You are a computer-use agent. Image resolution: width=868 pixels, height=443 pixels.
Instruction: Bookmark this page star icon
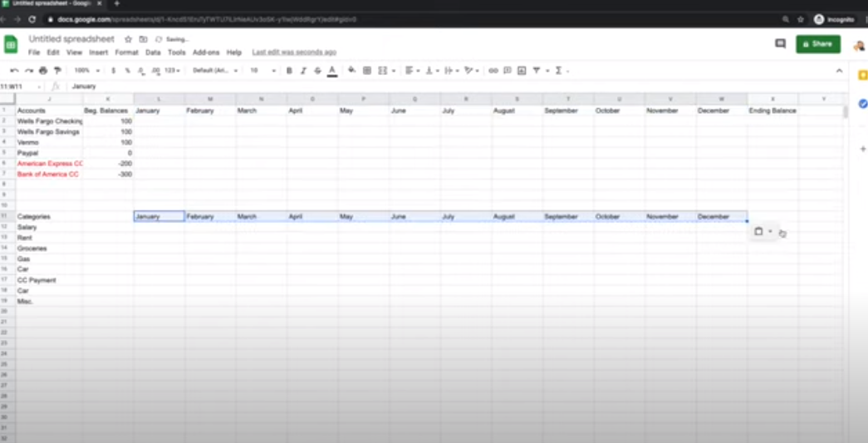(801, 19)
